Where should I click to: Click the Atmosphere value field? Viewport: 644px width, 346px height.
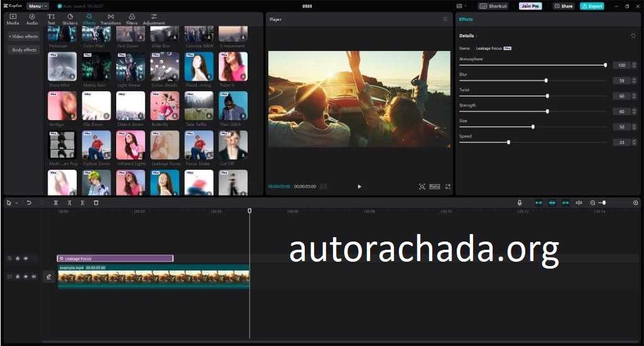tap(621, 65)
